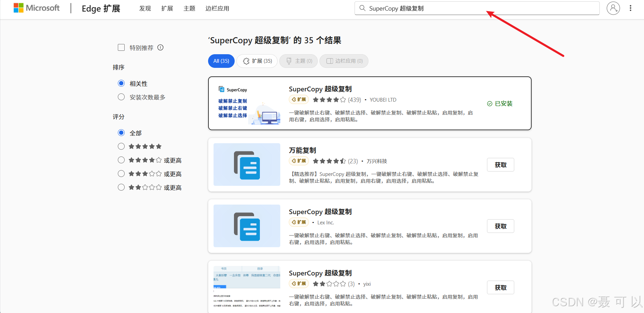
Task: Enable the 特别推荐 checkbox
Action: [x=121, y=47]
